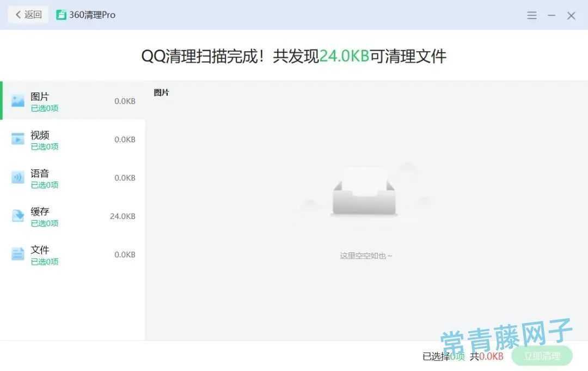This screenshot has width=588, height=371.
Task: Select the 图片 category tab
Action: tap(72, 101)
